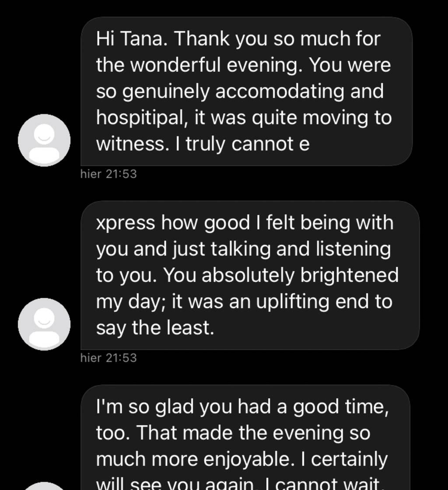Select the word 'accomodating' in the first bubble
Viewport: 448px width, 490px height.
tap(280, 92)
